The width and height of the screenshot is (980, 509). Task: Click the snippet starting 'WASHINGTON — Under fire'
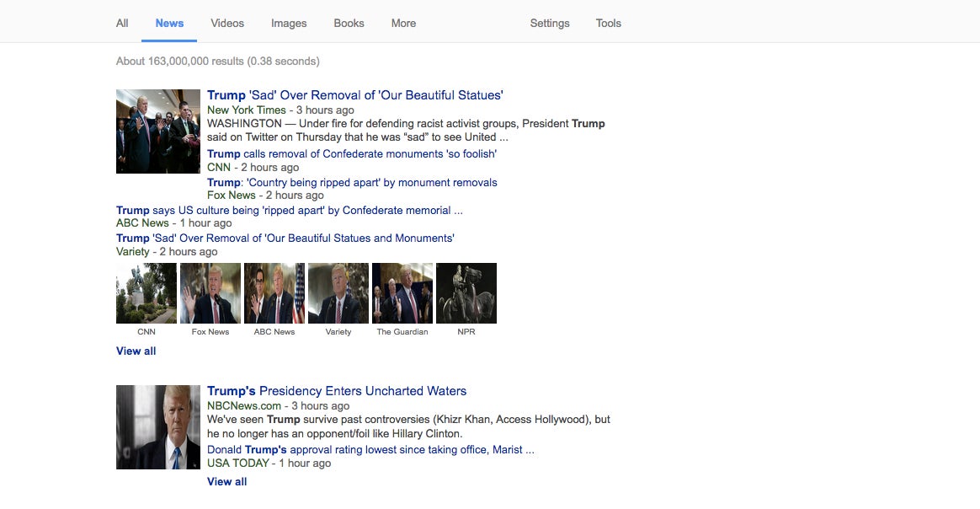tap(407, 131)
